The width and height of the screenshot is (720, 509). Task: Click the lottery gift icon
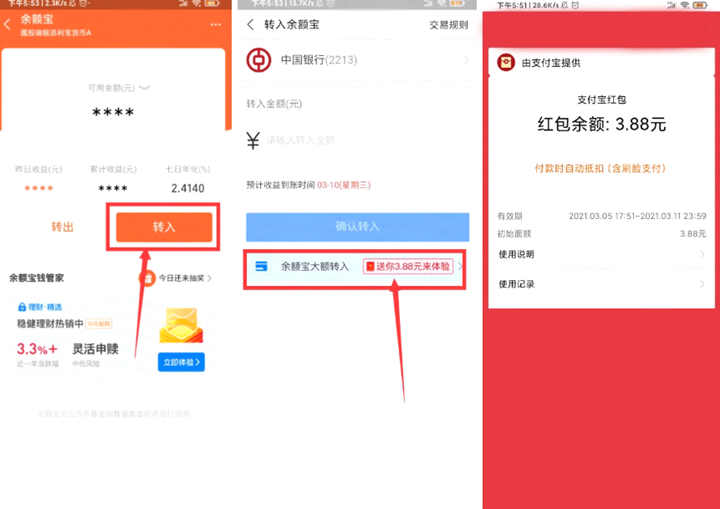tap(147, 278)
